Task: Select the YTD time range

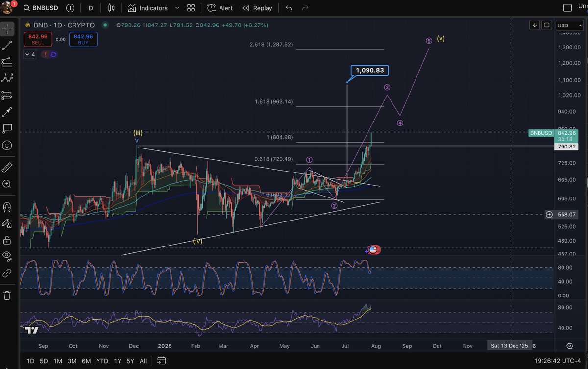Action: (x=102, y=361)
